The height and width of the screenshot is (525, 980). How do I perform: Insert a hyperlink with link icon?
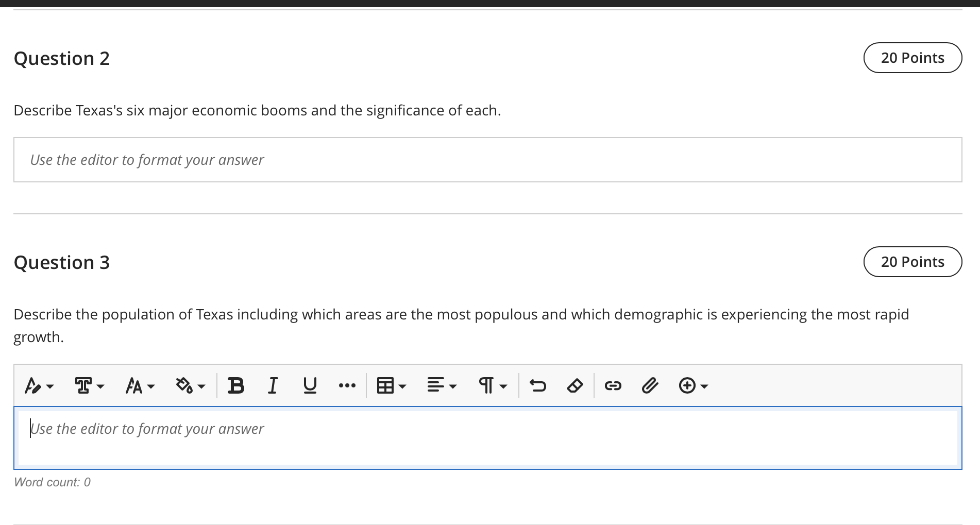[x=613, y=385]
